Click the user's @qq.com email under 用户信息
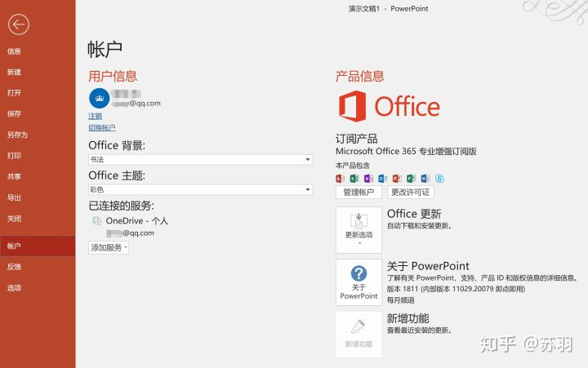Screen dimensions: 588x368 coord(137,104)
